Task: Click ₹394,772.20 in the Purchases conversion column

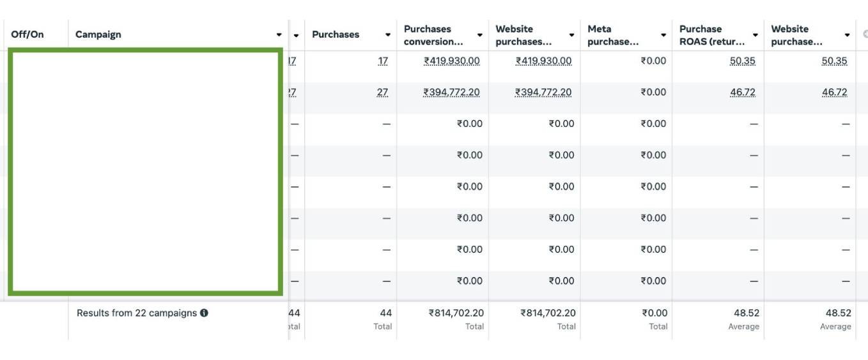Action: tap(451, 93)
